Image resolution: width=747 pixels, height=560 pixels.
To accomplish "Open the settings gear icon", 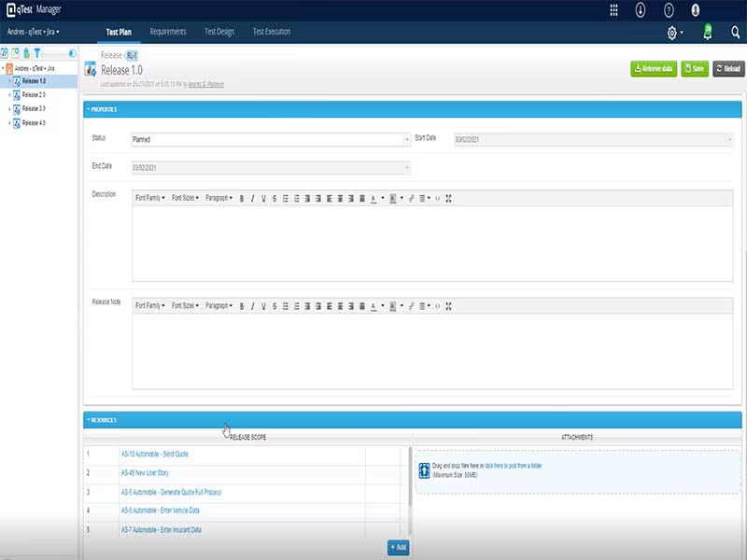I will [672, 33].
